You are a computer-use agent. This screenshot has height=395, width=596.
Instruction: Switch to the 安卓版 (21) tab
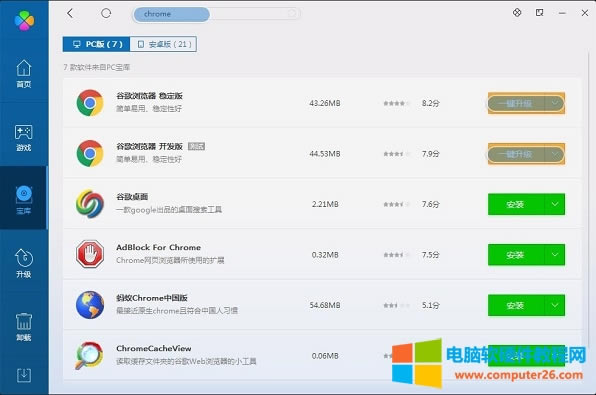click(163, 44)
